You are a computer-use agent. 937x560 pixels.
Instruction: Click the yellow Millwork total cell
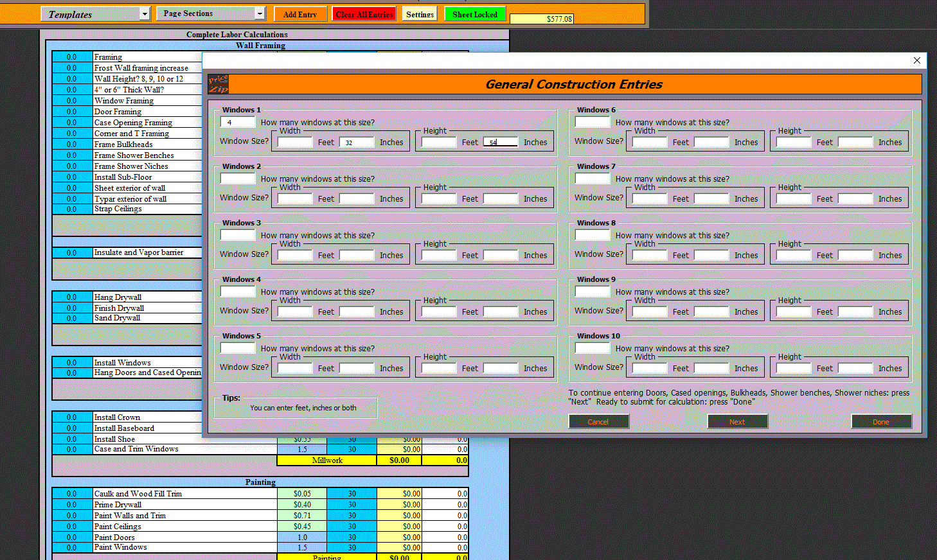point(327,460)
